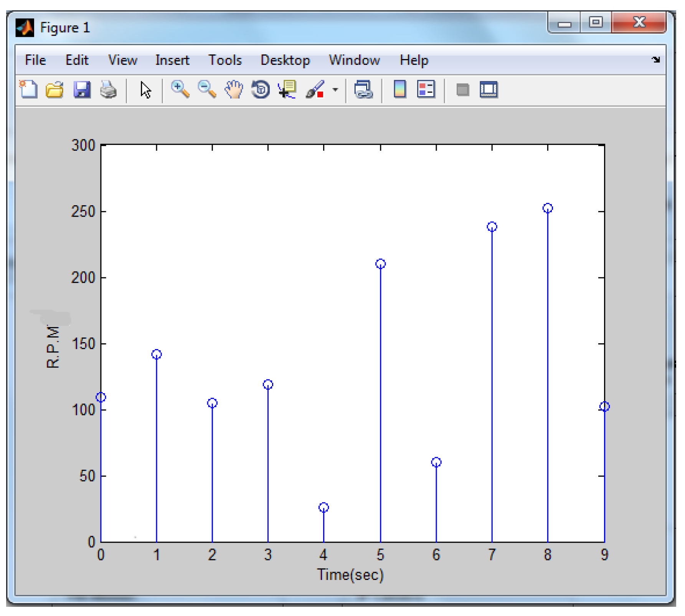Screen dimensions: 685x616
Task: Open the Insert menu
Action: click(x=172, y=60)
